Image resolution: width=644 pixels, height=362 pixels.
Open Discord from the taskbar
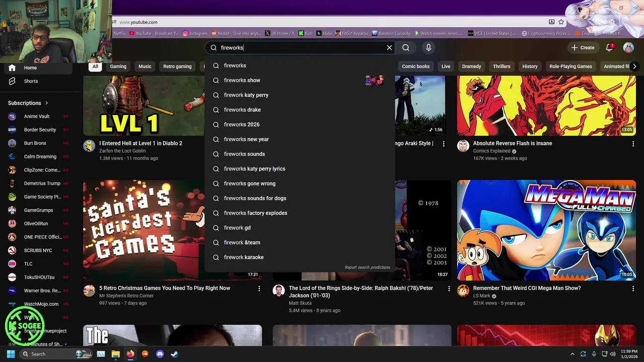coord(160,354)
